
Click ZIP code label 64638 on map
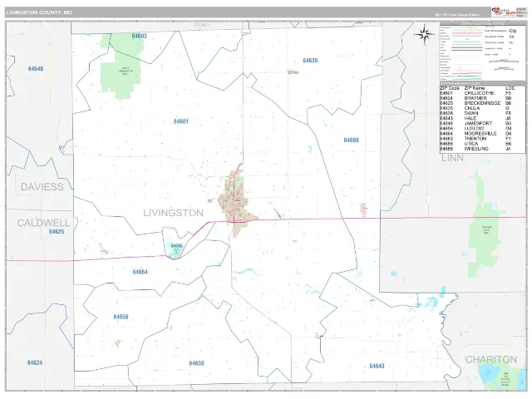tap(196, 363)
